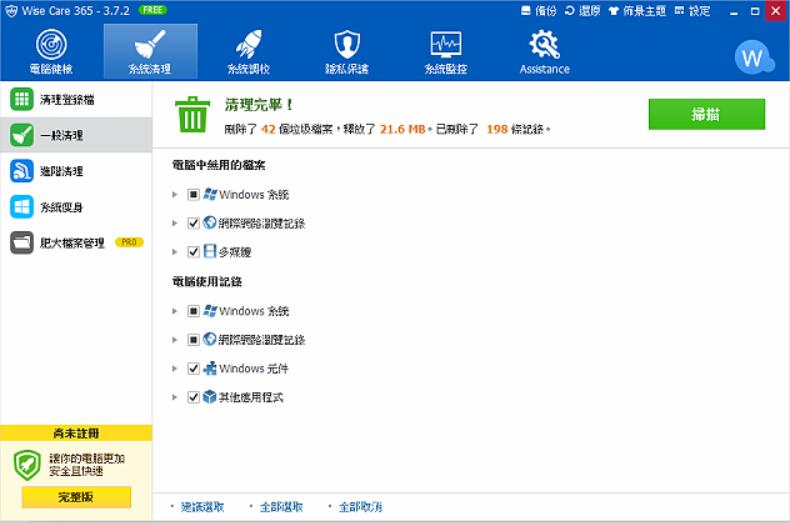Click globe icon under 電腦使用記錄
The height and width of the screenshot is (523, 790).
click(x=210, y=339)
